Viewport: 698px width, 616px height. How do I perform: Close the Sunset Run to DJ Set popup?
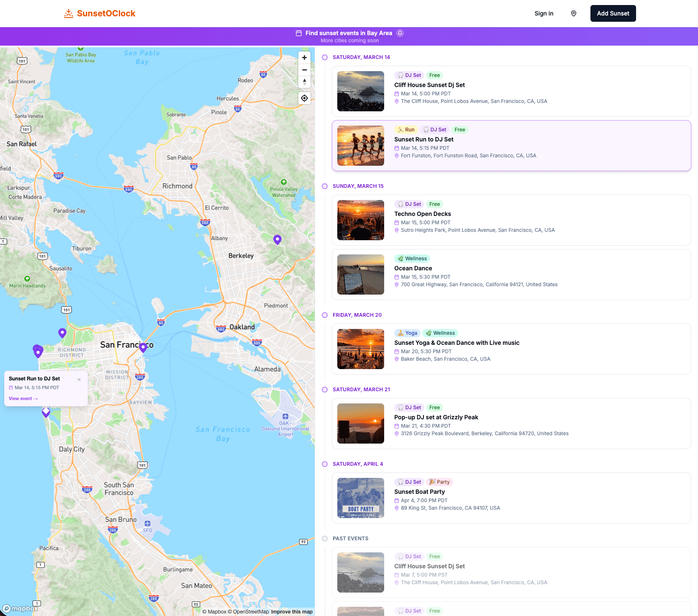[79, 380]
